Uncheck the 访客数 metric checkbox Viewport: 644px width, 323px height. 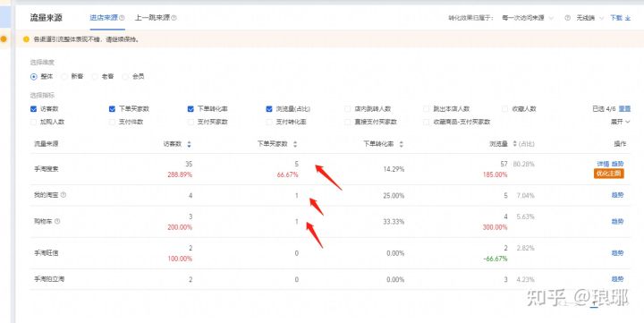coord(34,109)
